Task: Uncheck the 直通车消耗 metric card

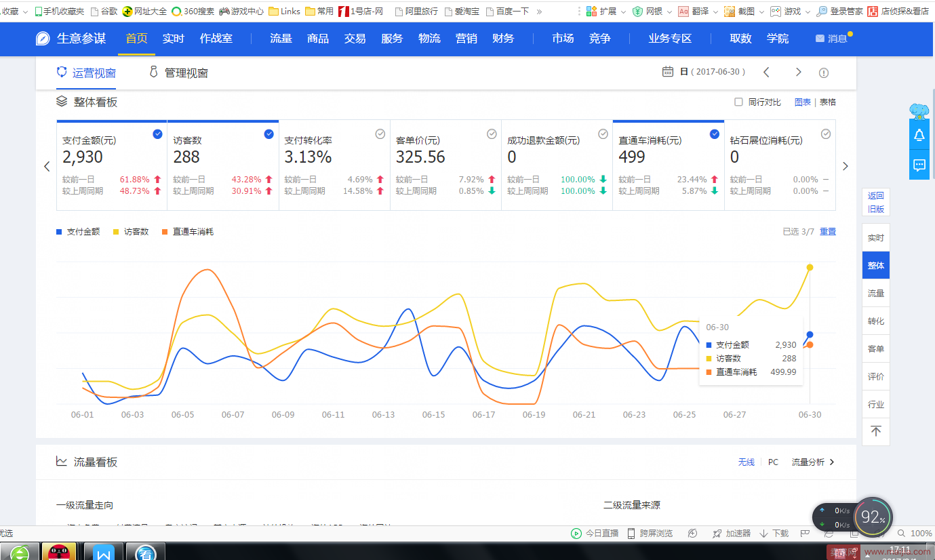Action: click(714, 134)
